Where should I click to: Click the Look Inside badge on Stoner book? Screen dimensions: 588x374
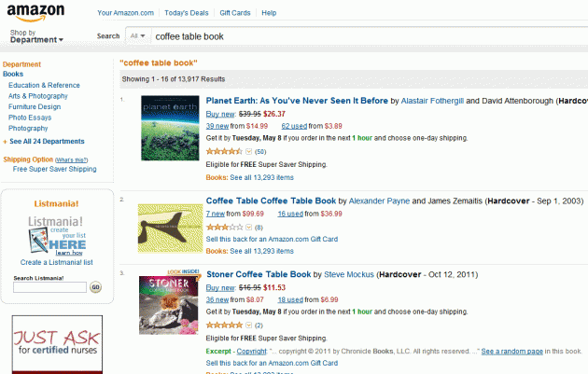[x=183, y=271]
